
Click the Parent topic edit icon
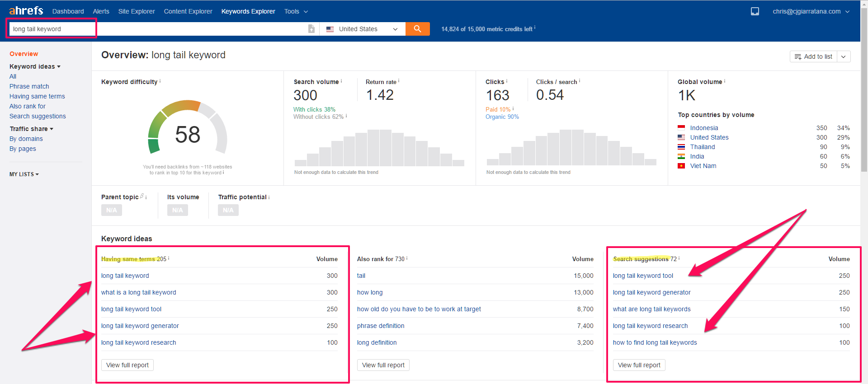click(x=142, y=196)
